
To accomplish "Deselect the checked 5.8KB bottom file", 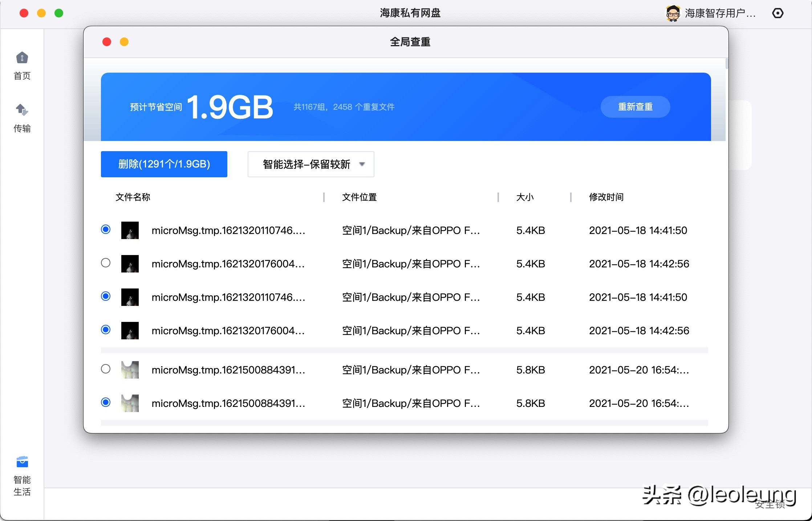I will tap(106, 402).
